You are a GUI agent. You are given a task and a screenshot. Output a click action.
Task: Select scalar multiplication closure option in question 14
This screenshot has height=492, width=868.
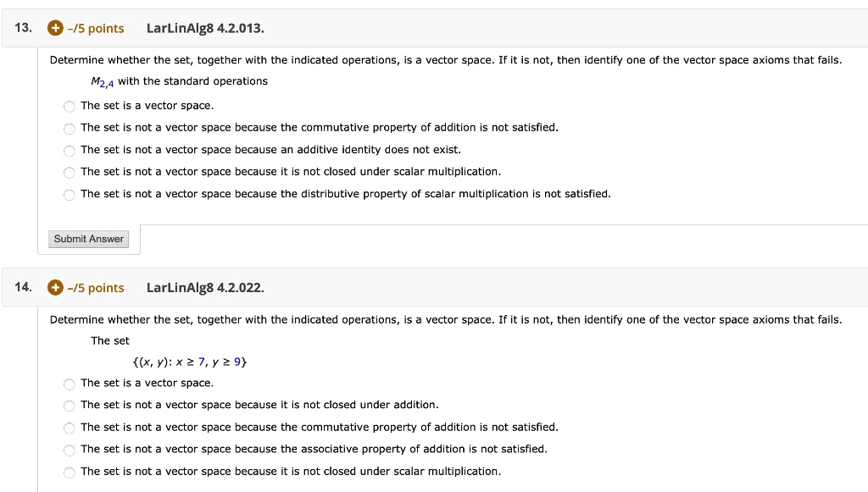[x=69, y=473]
